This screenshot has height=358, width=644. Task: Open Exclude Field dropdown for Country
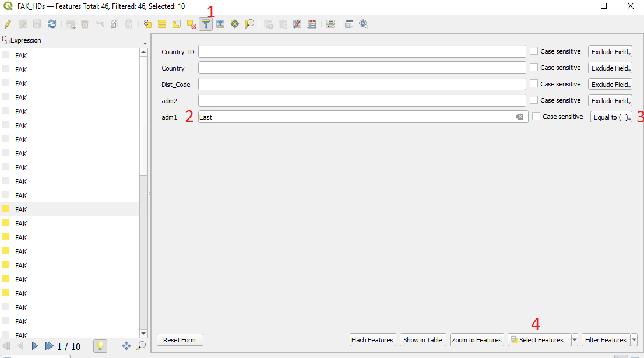pos(610,68)
